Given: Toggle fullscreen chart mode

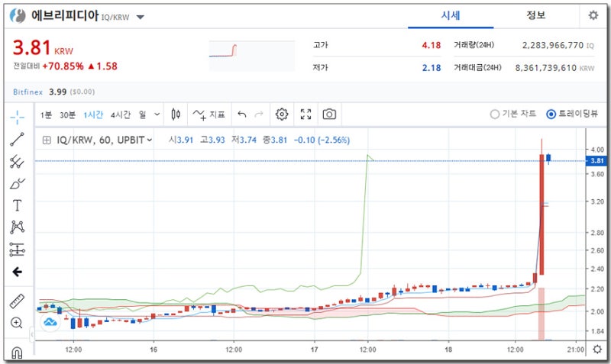Looking at the screenshot, I should point(306,114).
